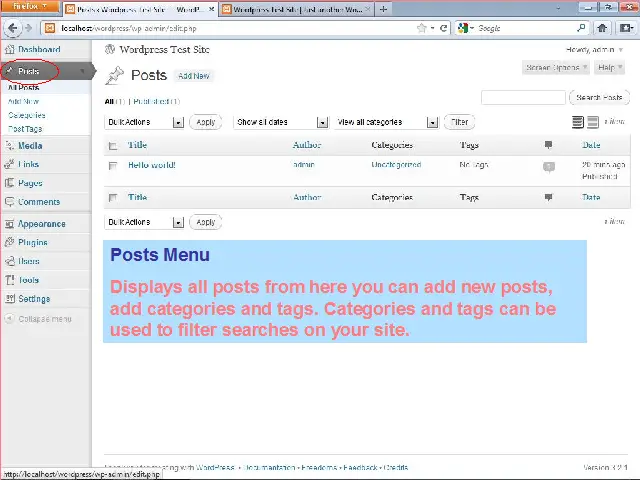Click the Plugins plug icon
Screen dimensions: 640x480
(9, 242)
